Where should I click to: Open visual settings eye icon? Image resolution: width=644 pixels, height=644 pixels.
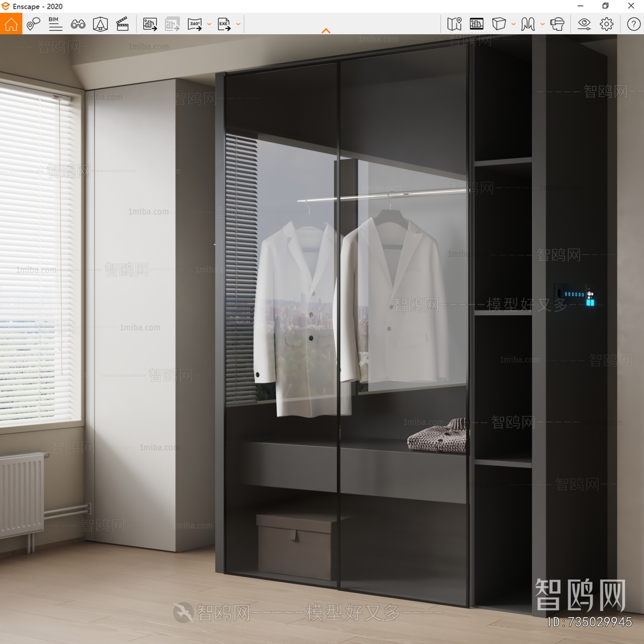pyautogui.click(x=584, y=24)
